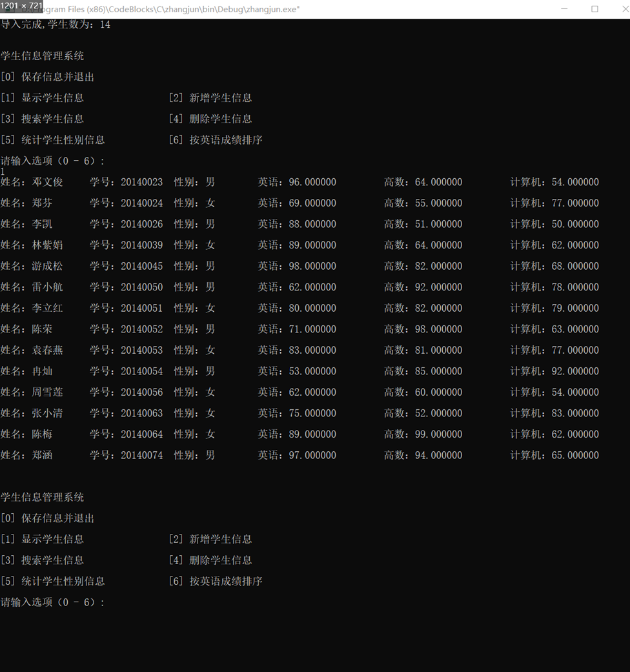Click student number 20140053
630x672 pixels.
tap(142, 350)
